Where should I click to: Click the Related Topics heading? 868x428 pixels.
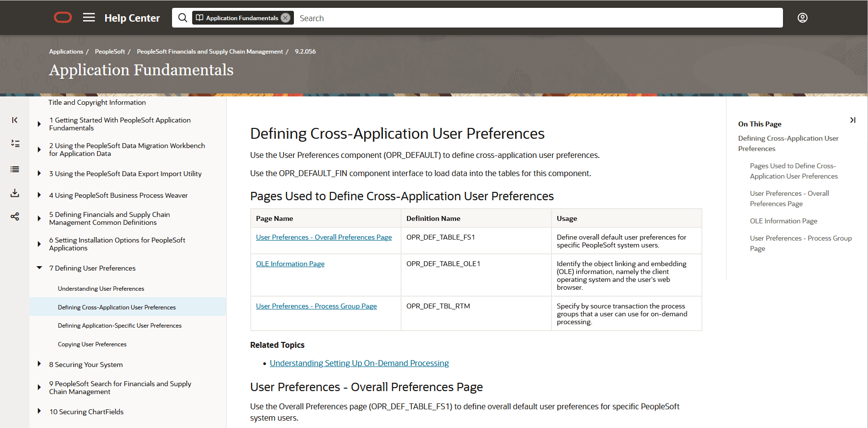pos(277,345)
